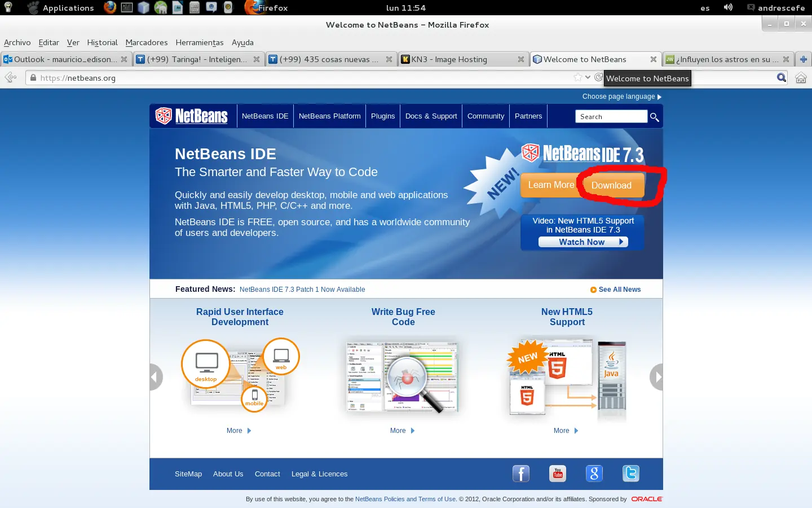The height and width of the screenshot is (508, 812).
Task: Open the NetBeans Twitter icon
Action: [x=631, y=473]
